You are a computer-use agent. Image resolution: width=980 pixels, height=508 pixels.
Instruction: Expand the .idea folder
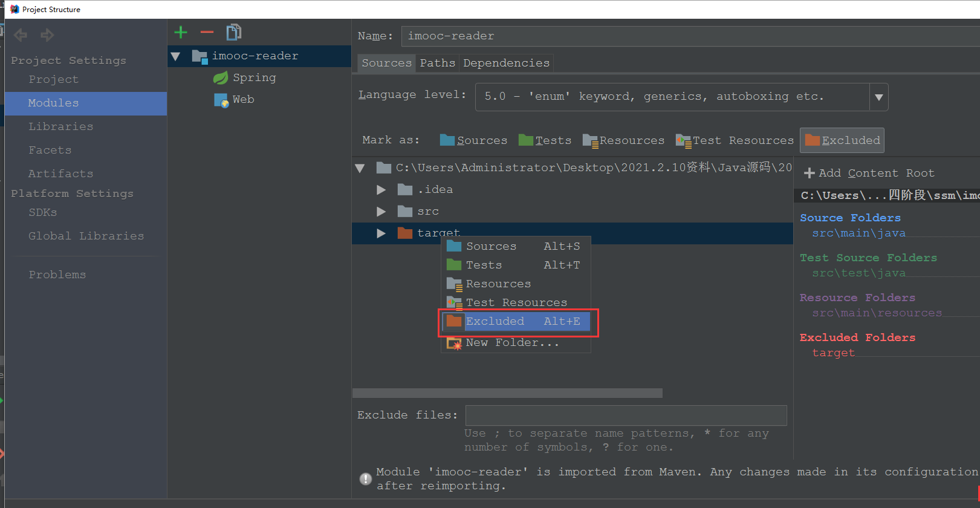[x=381, y=190]
